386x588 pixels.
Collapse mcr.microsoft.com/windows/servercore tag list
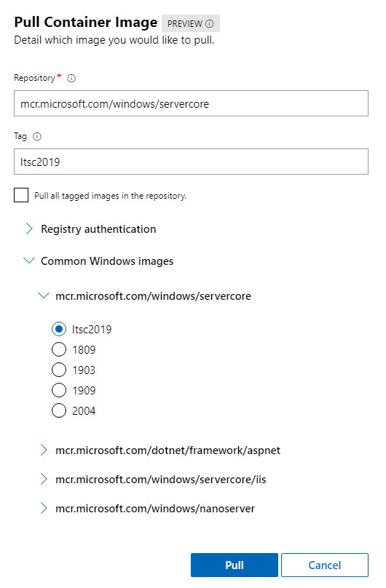(x=44, y=295)
